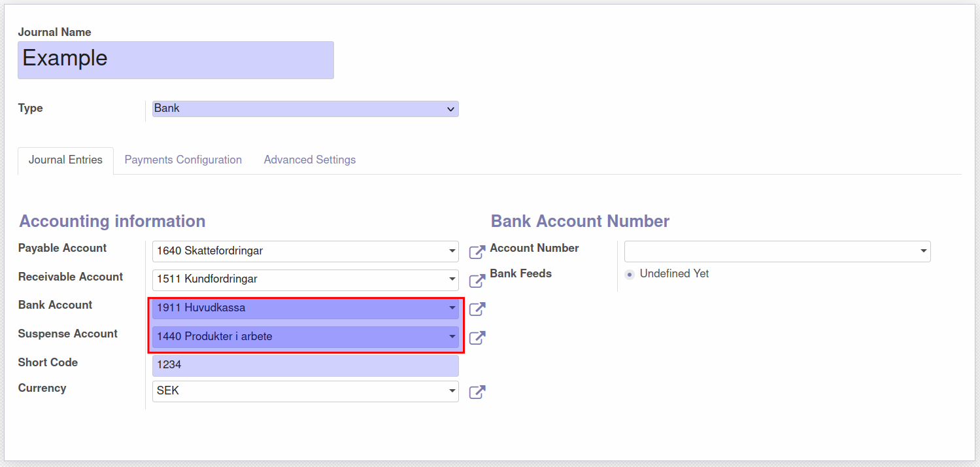The height and width of the screenshot is (467, 980).
Task: Open the Currency SEK dropdown
Action: [305, 391]
